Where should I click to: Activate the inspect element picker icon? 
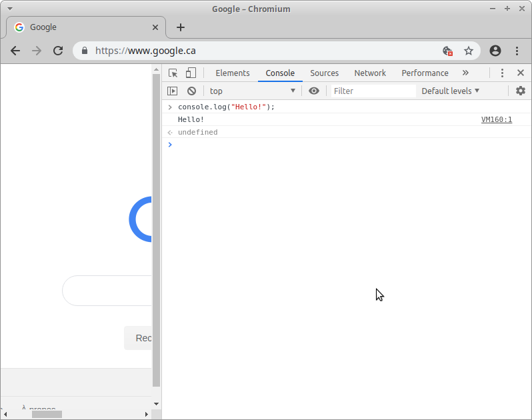pos(173,73)
